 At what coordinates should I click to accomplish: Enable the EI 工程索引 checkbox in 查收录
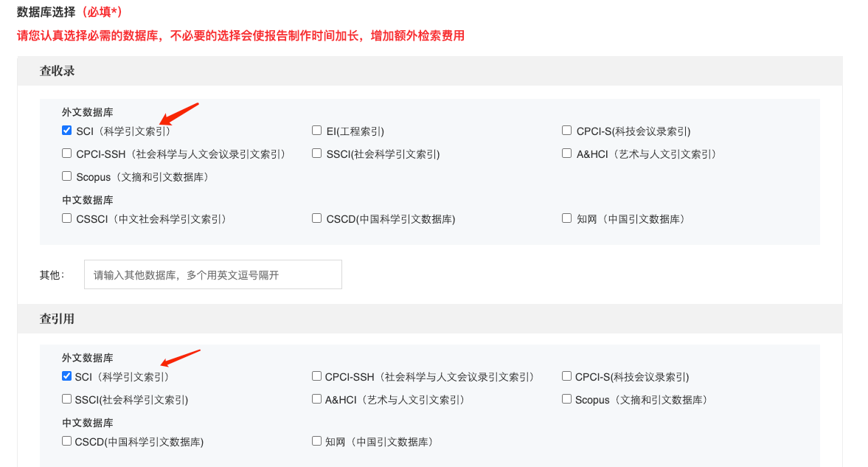316,130
